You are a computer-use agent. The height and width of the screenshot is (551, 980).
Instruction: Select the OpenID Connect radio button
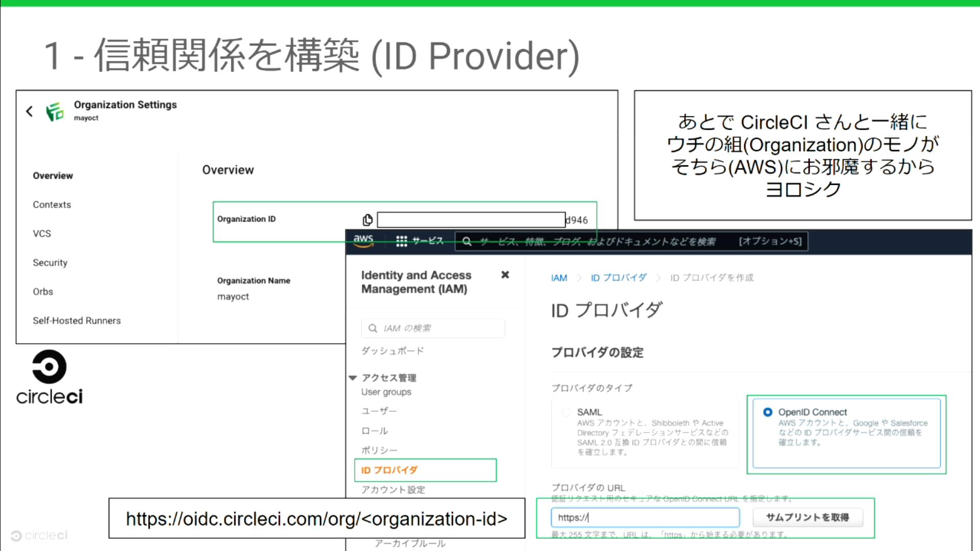tap(768, 412)
